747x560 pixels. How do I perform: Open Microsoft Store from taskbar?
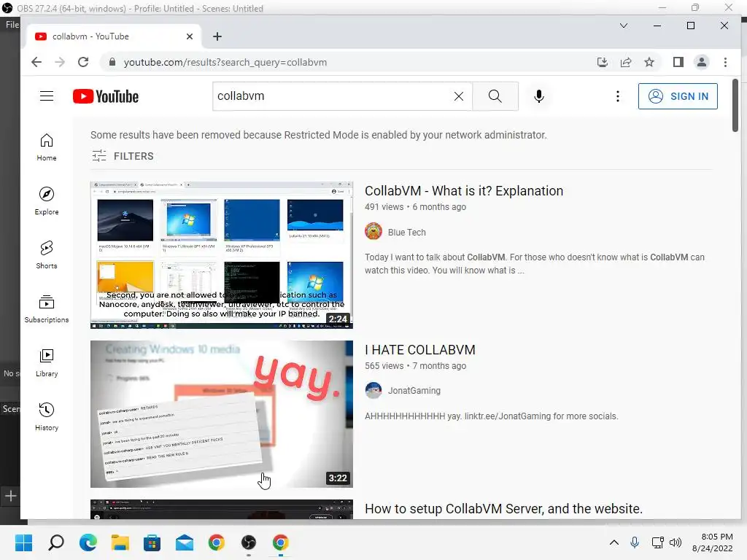pyautogui.click(x=152, y=542)
